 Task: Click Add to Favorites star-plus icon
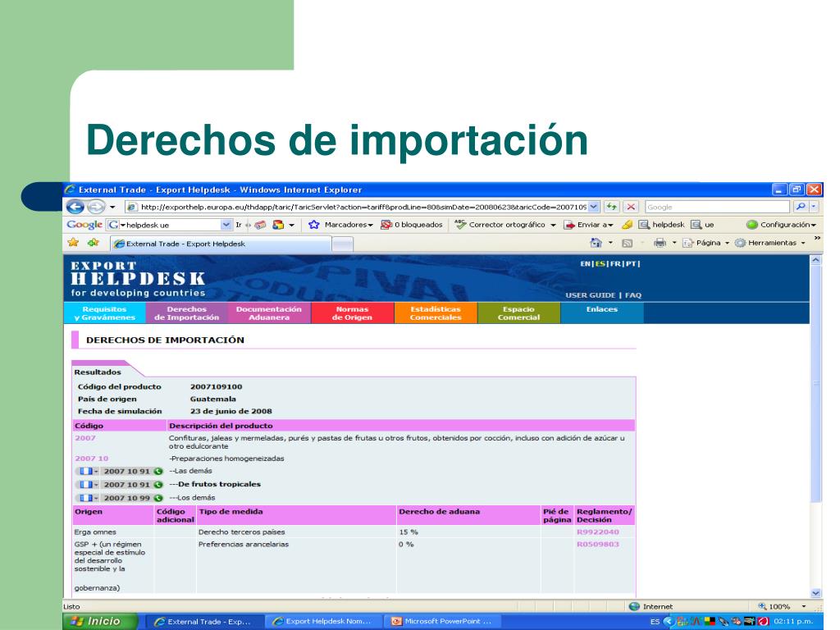click(94, 243)
